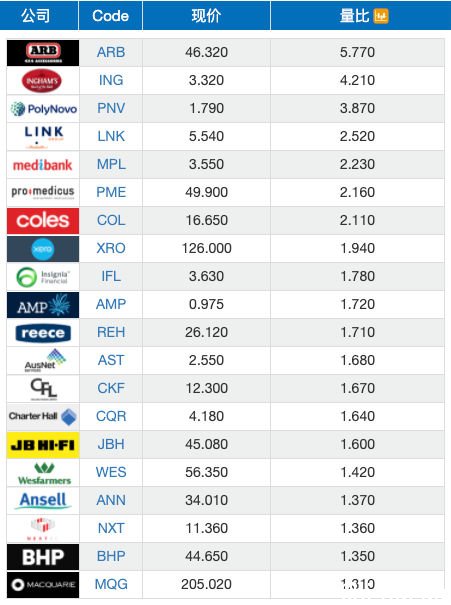Screen dimensions: 451x605
Task: Open the Coles red logo
Action: tap(43, 221)
